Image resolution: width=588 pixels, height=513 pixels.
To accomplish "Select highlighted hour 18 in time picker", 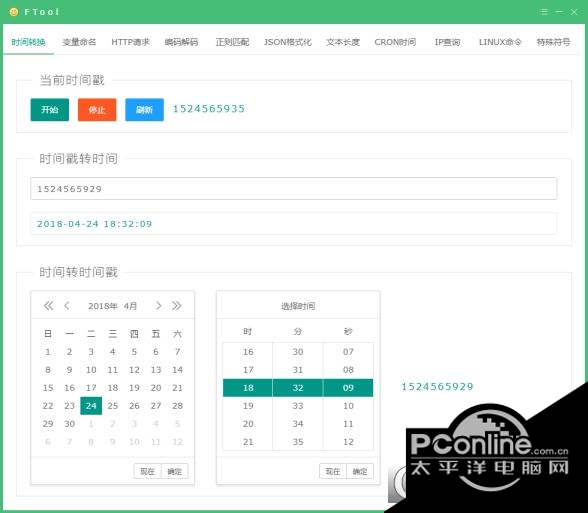I will point(248,388).
